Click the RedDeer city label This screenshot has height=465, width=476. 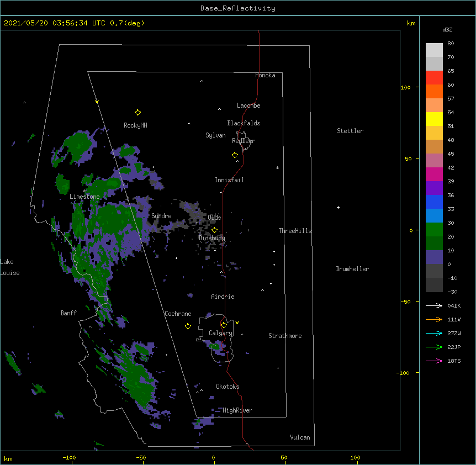click(244, 141)
